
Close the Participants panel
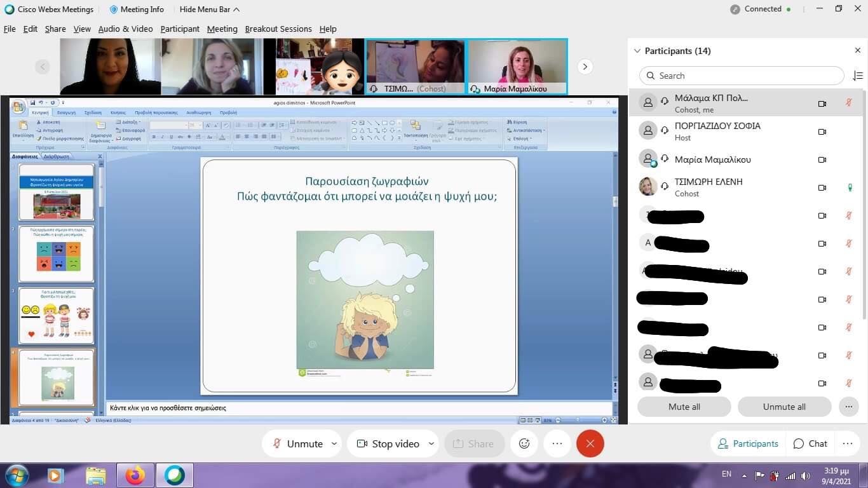point(857,51)
